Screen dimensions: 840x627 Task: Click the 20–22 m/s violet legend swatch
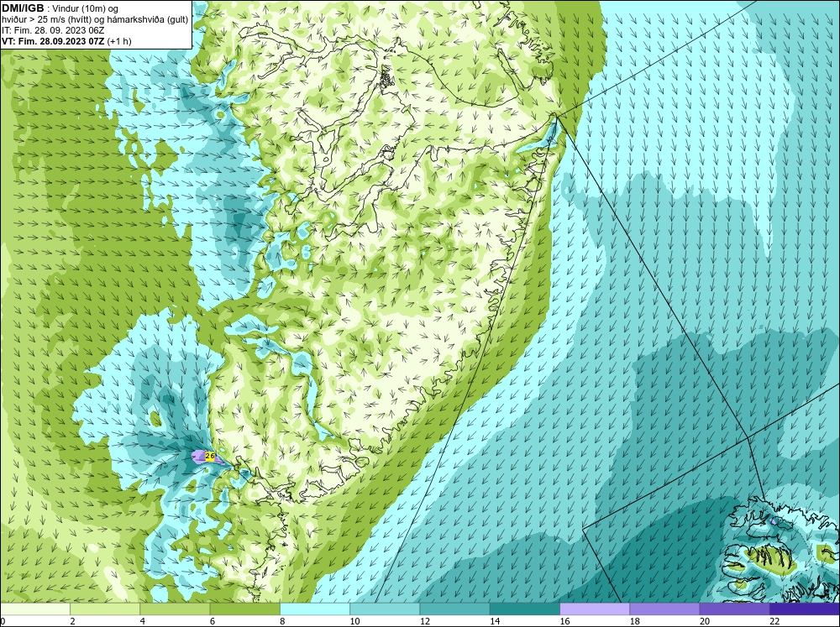[734, 609]
